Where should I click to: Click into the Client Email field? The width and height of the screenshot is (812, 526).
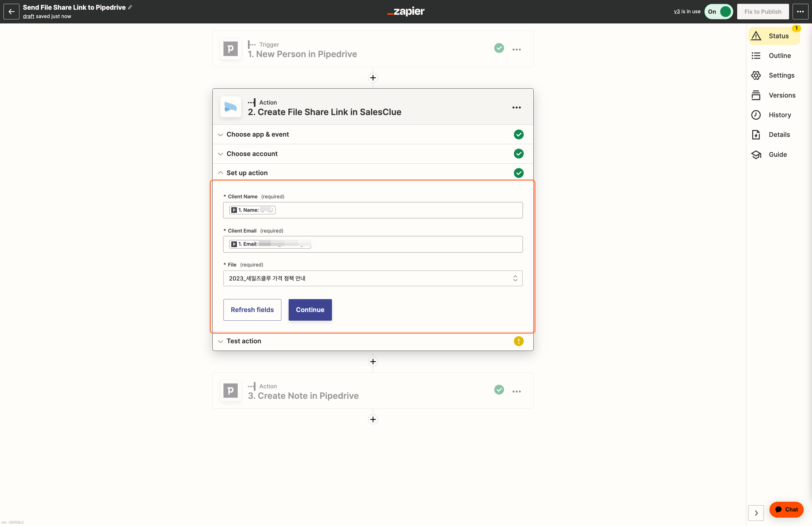pyautogui.click(x=373, y=244)
